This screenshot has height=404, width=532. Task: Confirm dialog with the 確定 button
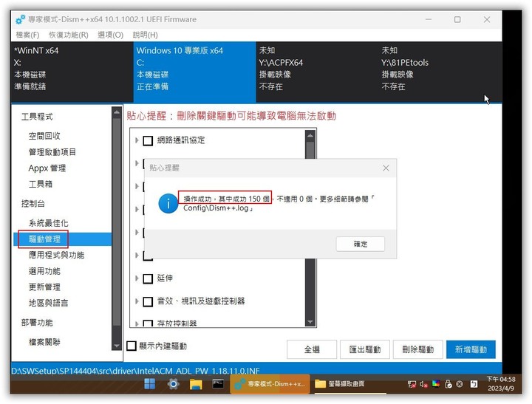(361, 244)
